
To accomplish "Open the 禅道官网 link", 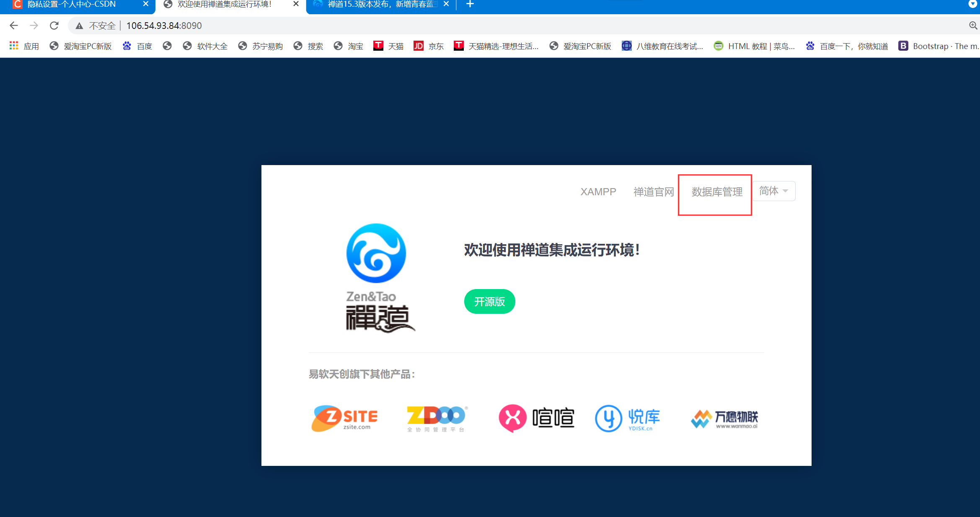I will (x=653, y=192).
